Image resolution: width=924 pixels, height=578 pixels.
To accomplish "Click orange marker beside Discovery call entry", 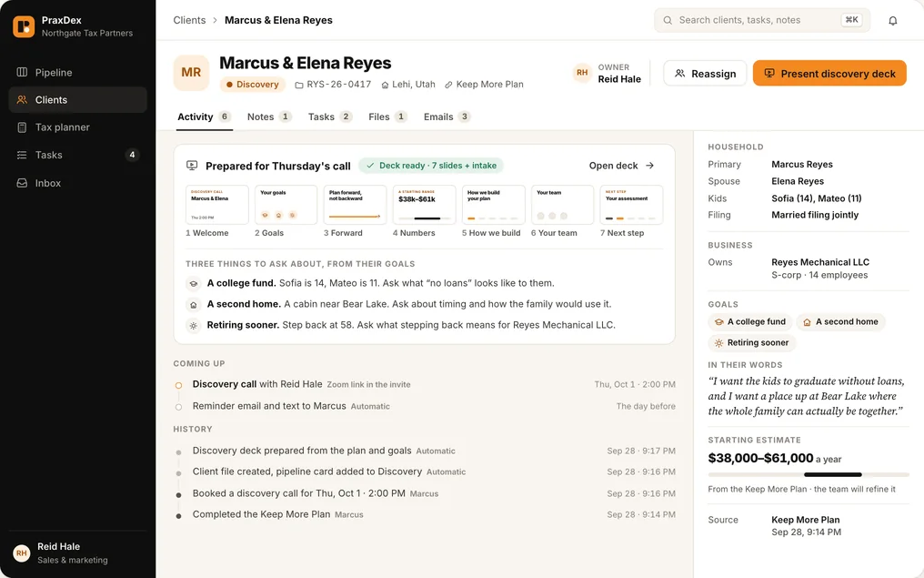I will [x=178, y=385].
